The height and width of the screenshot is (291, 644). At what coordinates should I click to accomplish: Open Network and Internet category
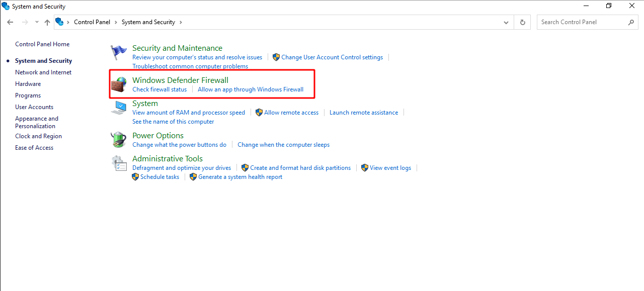[x=43, y=72]
